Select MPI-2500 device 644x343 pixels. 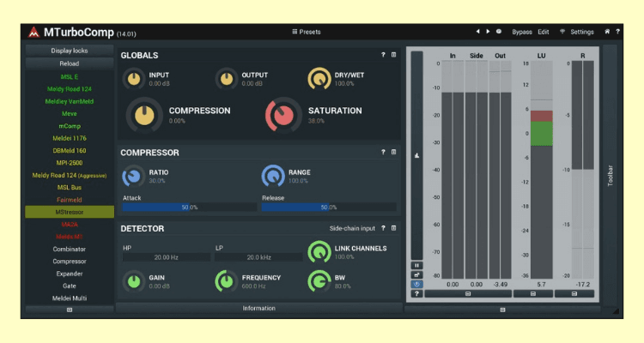(70, 163)
